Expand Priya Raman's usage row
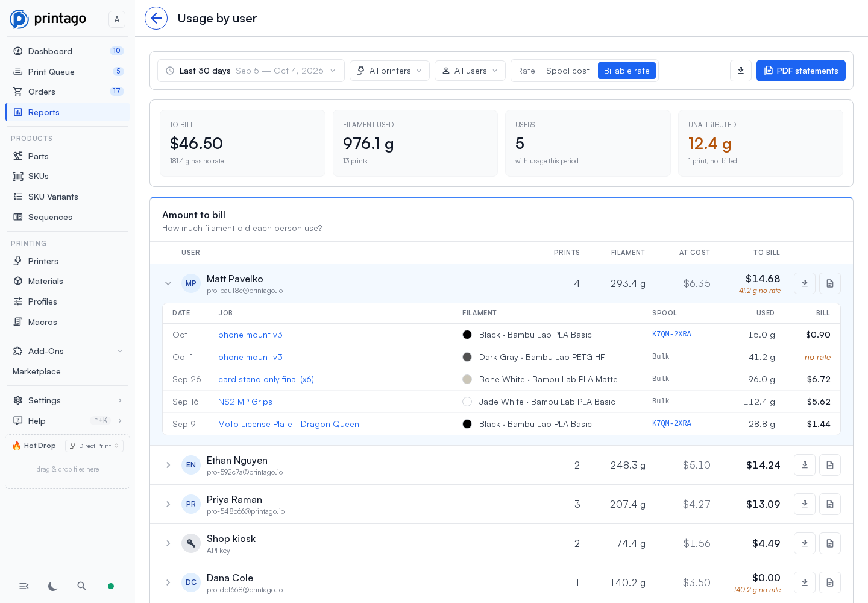 [168, 504]
